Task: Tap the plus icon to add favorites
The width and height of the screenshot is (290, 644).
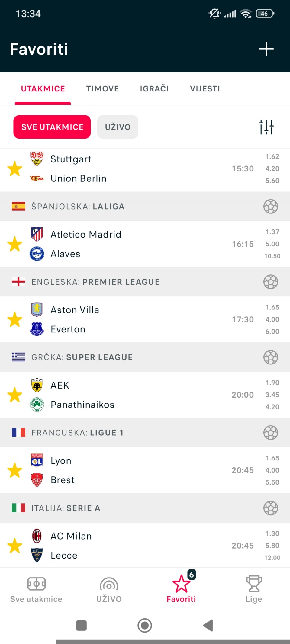Action: coord(266,49)
